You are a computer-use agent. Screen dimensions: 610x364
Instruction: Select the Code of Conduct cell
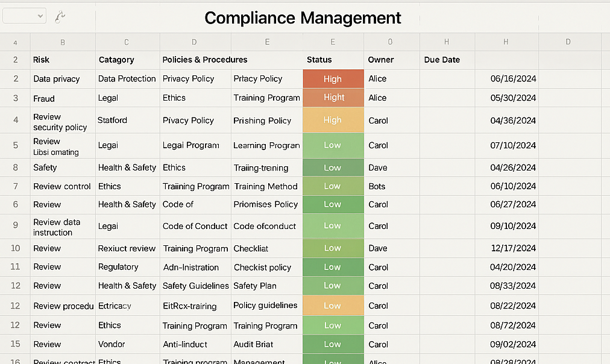[194, 225]
